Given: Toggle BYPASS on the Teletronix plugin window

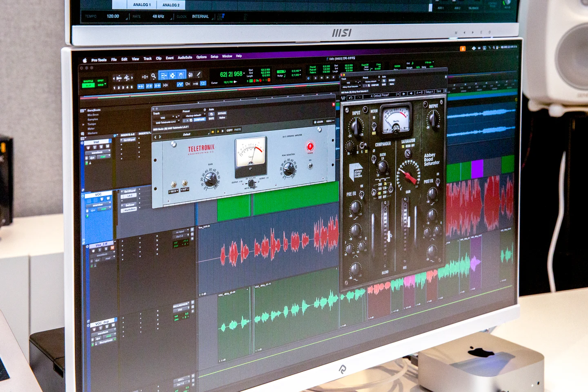Looking at the screenshot, I should tap(222, 113).
